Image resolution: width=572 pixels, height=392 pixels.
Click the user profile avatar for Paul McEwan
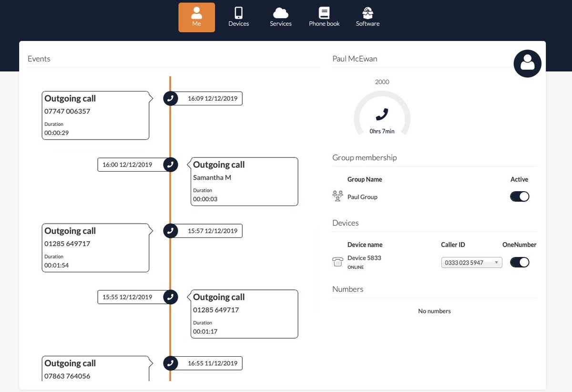[527, 63]
